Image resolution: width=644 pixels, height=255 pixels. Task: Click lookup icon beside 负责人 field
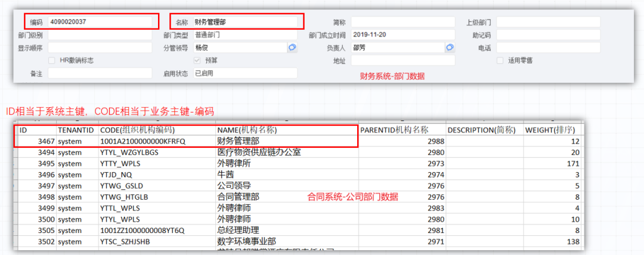pyautogui.click(x=450, y=48)
